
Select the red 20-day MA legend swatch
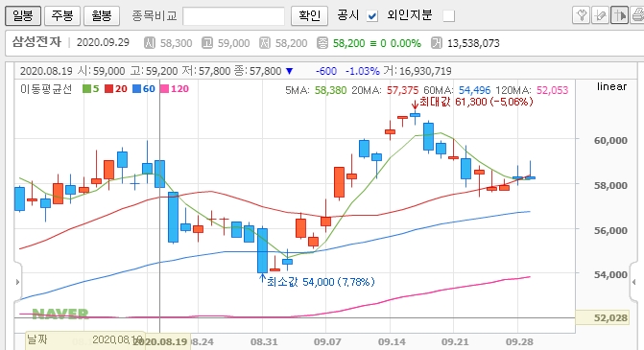[x=108, y=88]
